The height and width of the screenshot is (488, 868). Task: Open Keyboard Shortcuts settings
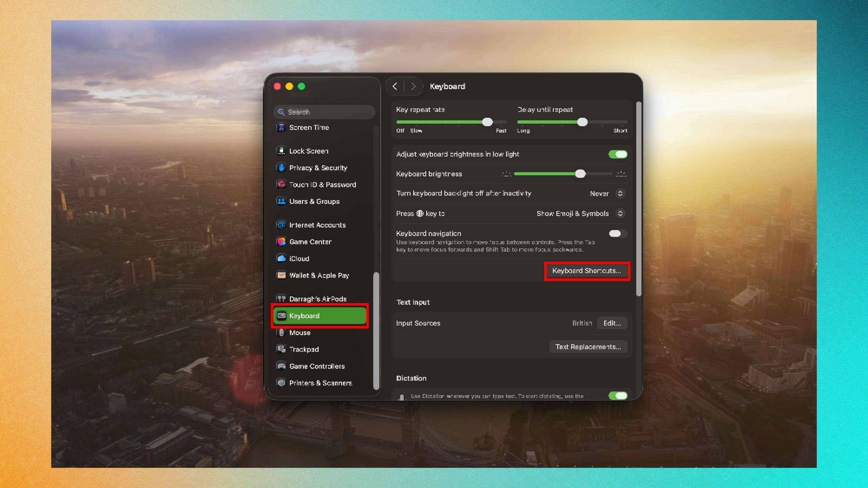click(587, 271)
